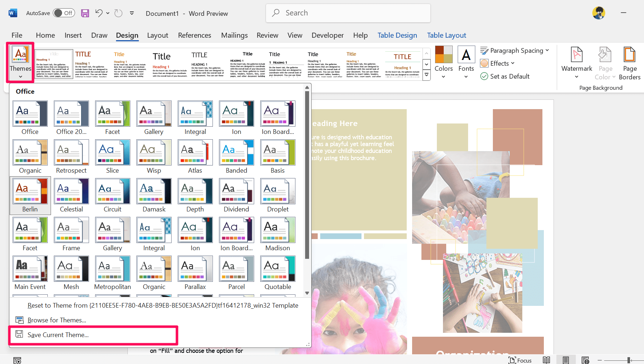
Task: Select the Berlin theme
Action: coord(30,196)
